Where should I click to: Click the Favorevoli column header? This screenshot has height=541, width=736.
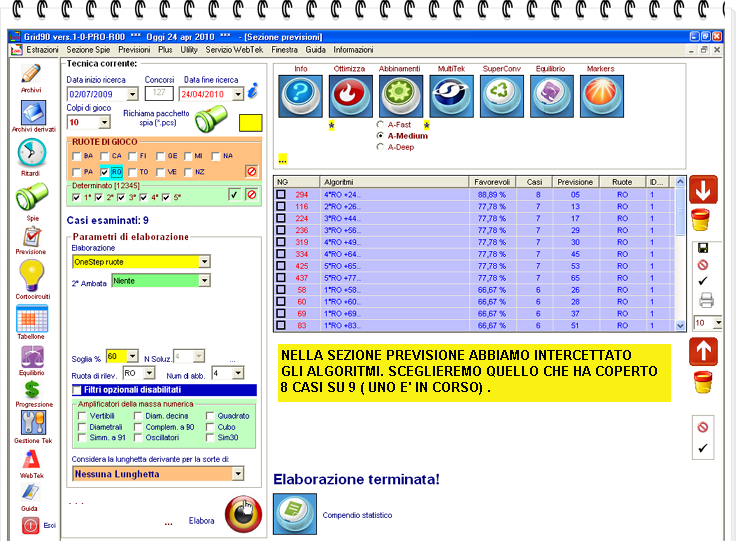tap(492, 182)
